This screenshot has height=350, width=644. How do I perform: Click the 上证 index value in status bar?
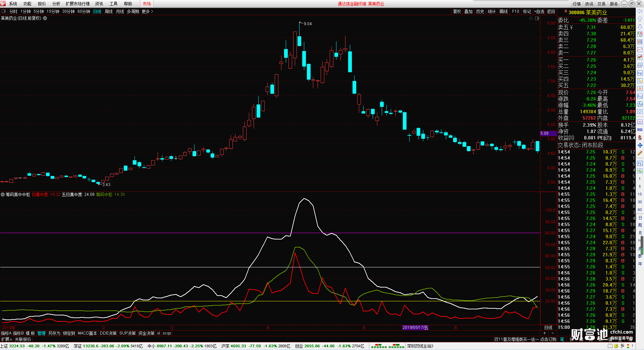17,346
